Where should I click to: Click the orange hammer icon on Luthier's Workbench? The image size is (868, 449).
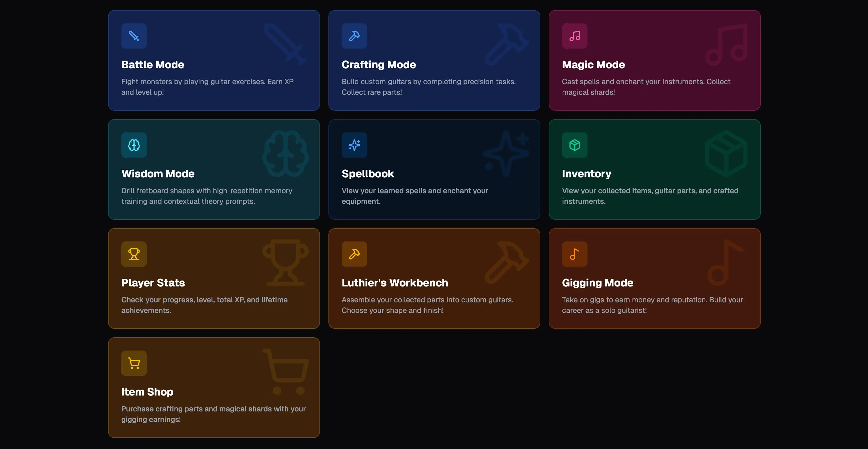click(354, 254)
